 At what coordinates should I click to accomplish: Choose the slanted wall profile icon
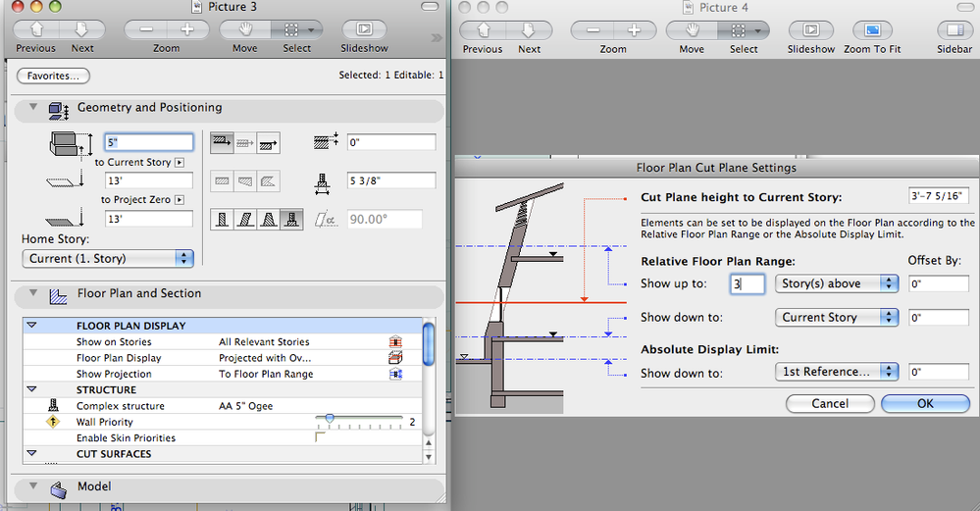244,219
